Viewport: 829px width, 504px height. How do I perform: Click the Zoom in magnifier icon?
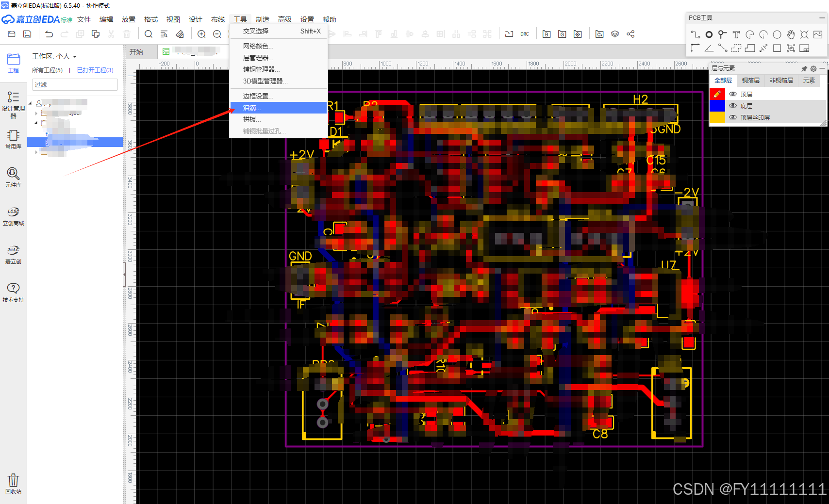point(201,34)
